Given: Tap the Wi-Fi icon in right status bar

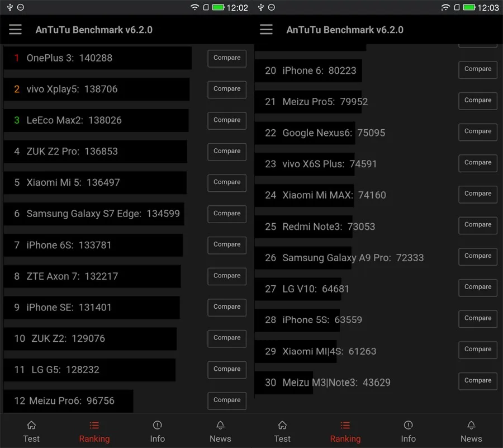Looking at the screenshot, I should [x=445, y=7].
